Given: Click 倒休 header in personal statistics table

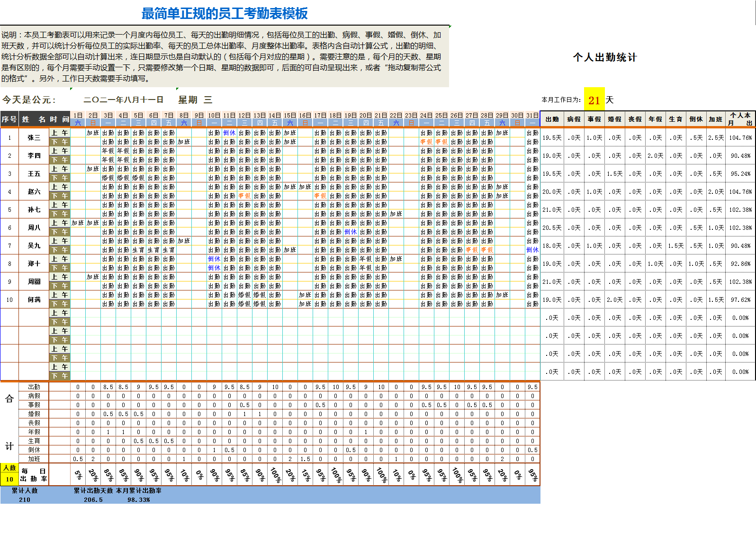Looking at the screenshot, I should [696, 119].
